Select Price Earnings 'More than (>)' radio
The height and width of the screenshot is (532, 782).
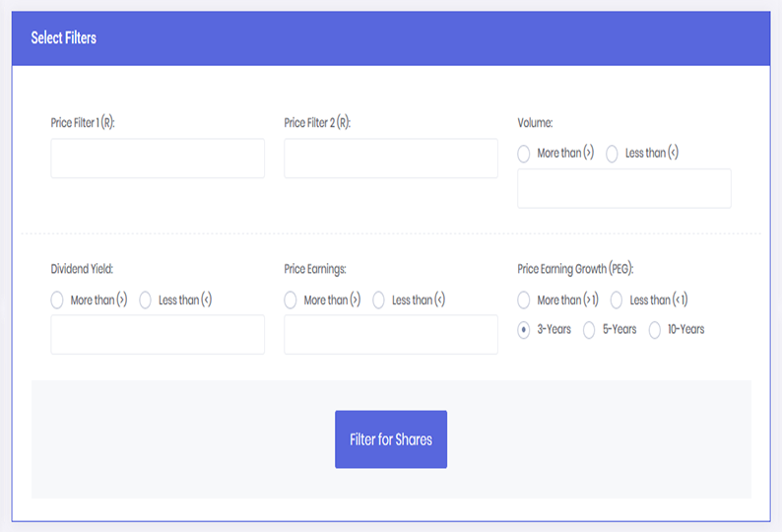[x=292, y=300]
